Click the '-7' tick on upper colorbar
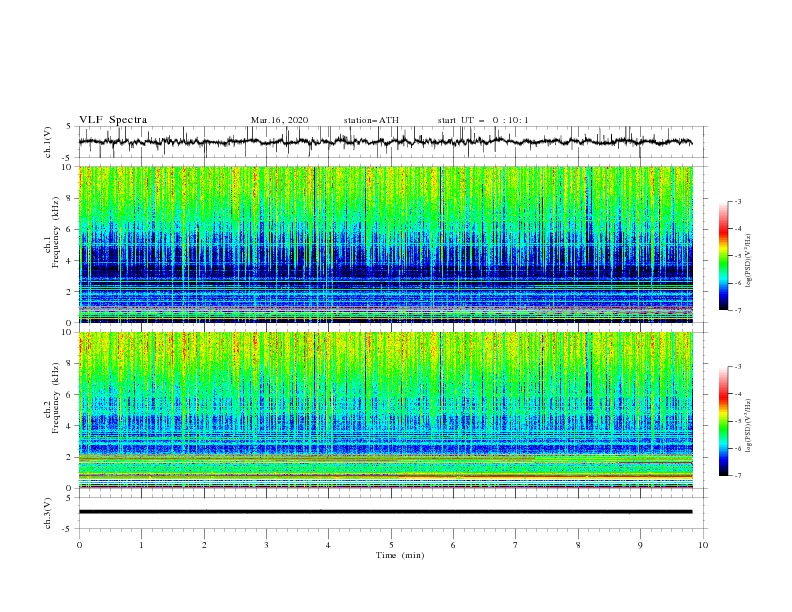Image resolution: width=792 pixels, height=612 pixels. pos(737,310)
